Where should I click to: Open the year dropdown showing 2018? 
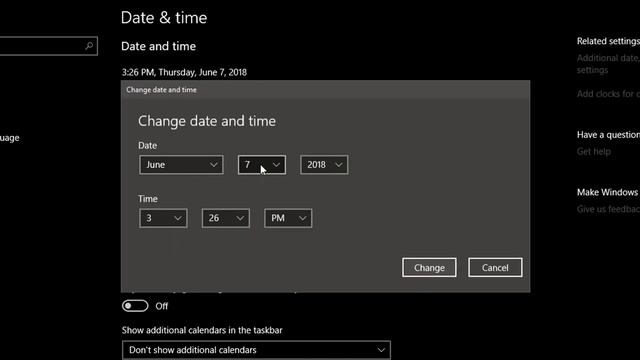tap(324, 165)
